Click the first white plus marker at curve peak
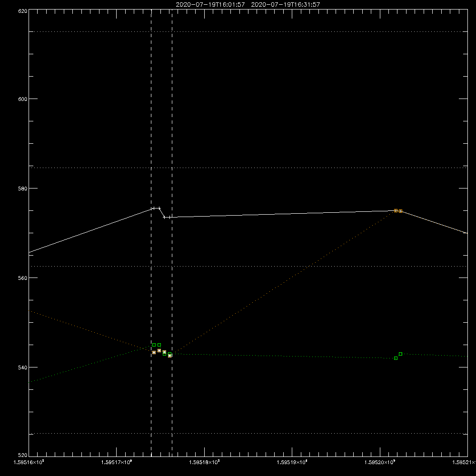Viewport: 476px width, 476px height. coord(154,208)
